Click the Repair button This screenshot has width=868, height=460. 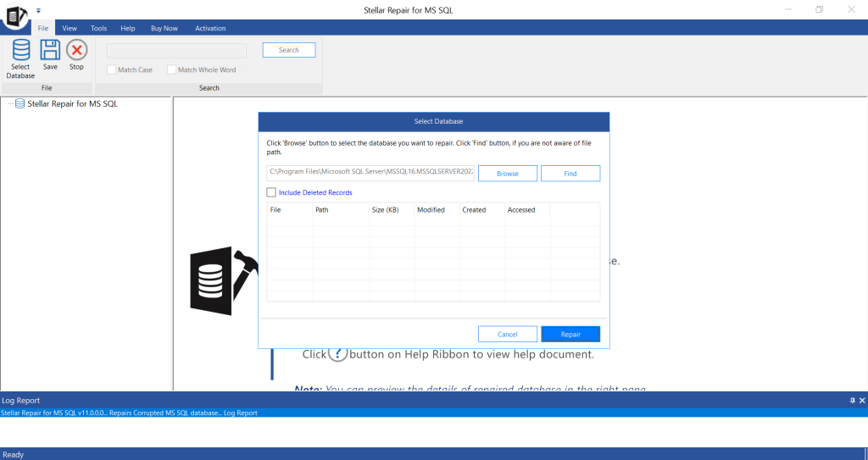[570, 335]
